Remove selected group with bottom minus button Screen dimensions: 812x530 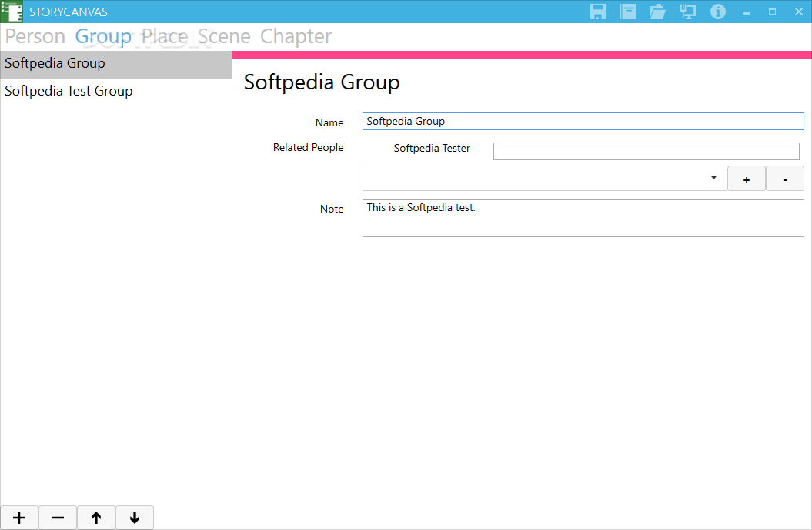pos(58,518)
